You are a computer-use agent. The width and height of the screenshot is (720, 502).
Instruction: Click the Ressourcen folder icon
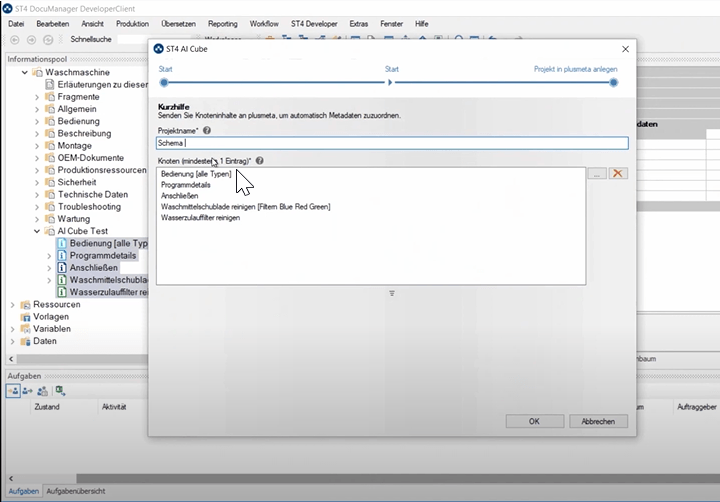(x=26, y=305)
